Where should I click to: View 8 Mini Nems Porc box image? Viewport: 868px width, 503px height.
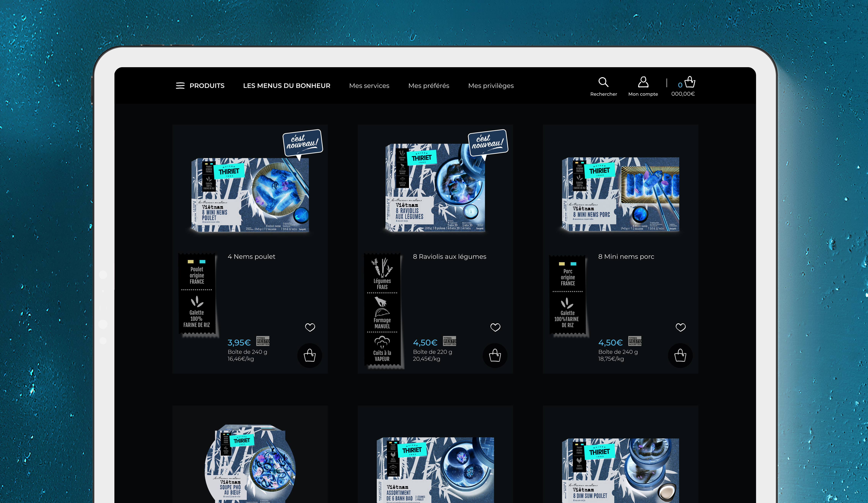[x=621, y=194]
